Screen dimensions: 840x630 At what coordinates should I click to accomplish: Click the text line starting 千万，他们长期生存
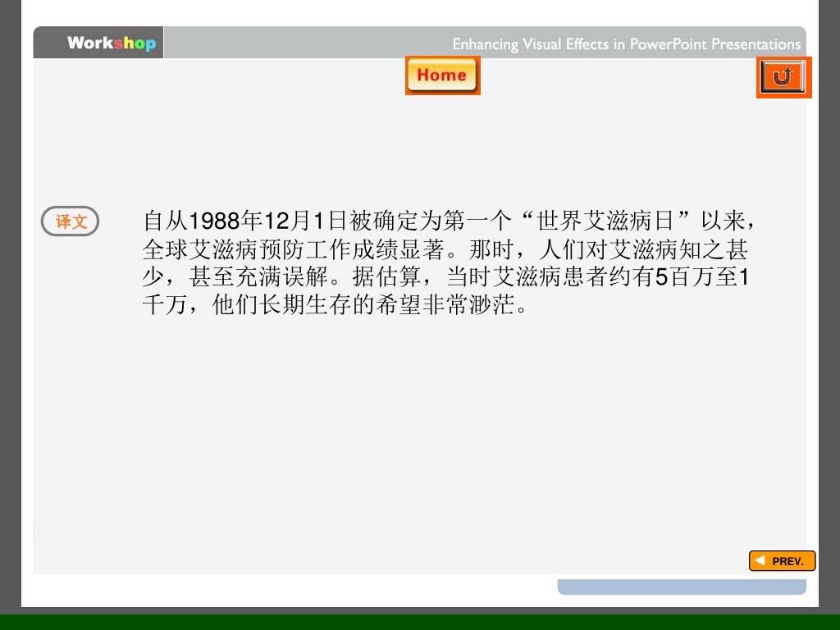[x=335, y=305]
